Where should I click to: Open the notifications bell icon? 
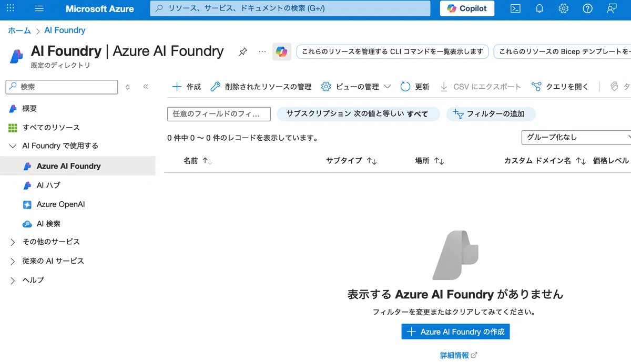click(540, 8)
